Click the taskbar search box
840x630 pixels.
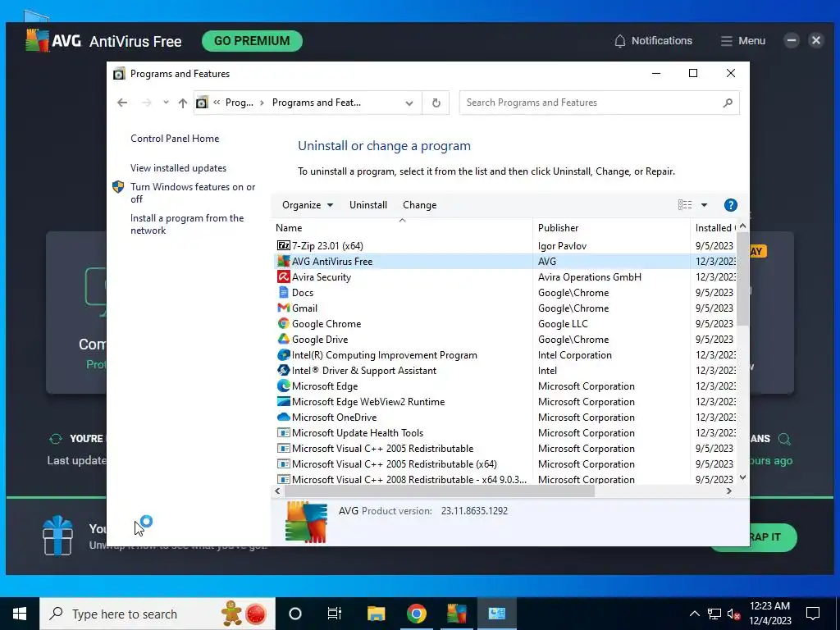pyautogui.click(x=157, y=614)
